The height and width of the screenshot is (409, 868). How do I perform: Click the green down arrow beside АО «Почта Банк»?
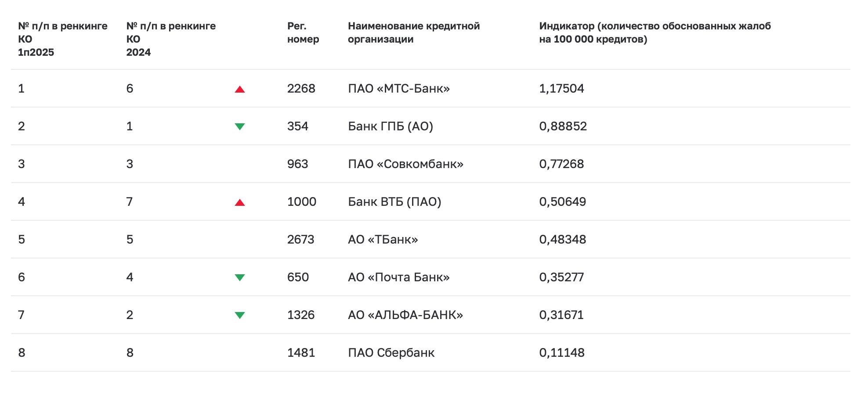(239, 278)
